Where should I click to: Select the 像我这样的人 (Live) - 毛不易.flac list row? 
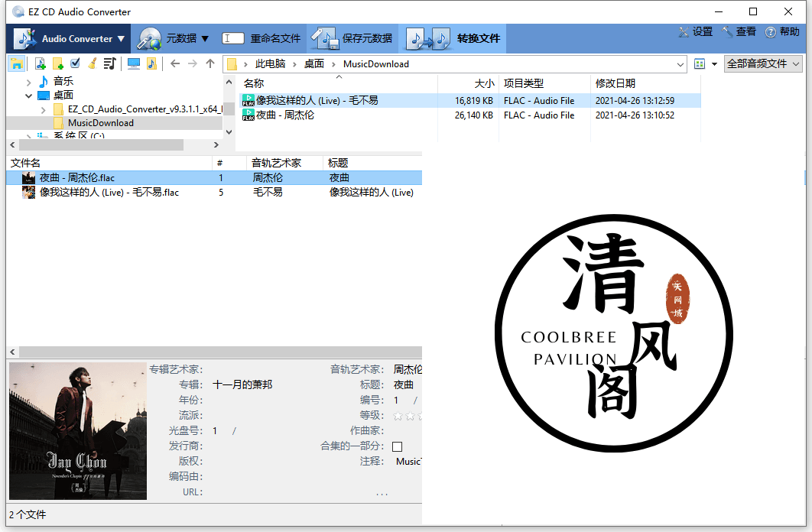(214, 193)
